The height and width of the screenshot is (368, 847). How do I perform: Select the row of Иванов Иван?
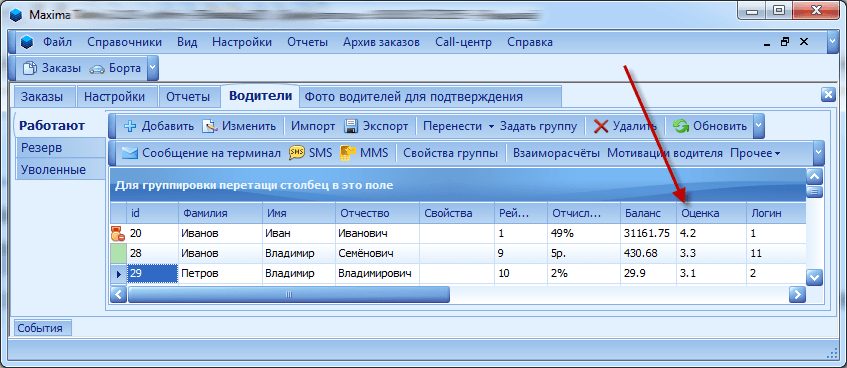click(458, 233)
